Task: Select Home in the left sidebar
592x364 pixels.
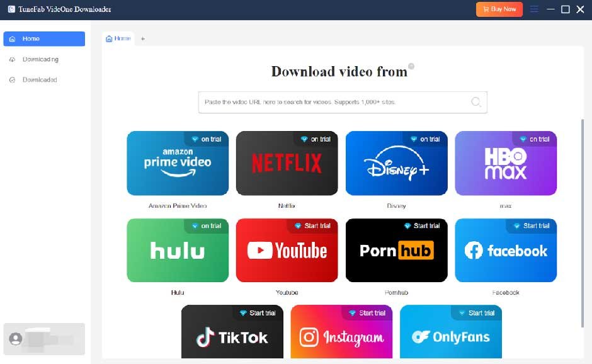Action: click(x=44, y=38)
